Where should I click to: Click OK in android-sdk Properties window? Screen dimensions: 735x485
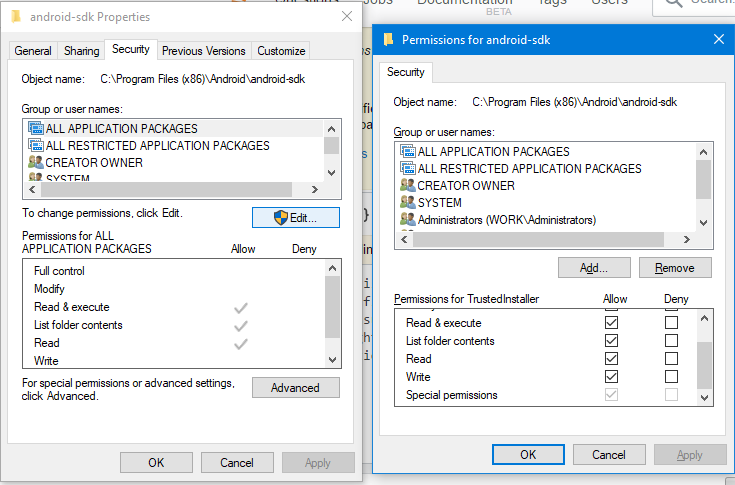pos(156,463)
